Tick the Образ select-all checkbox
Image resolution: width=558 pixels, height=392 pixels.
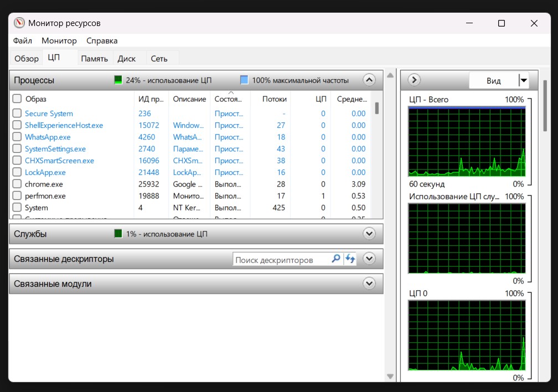point(17,98)
